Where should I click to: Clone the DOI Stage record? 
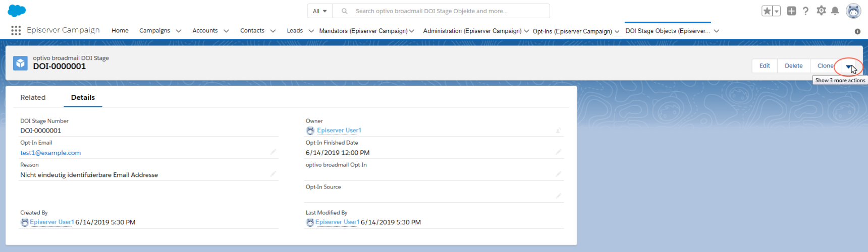(825, 66)
